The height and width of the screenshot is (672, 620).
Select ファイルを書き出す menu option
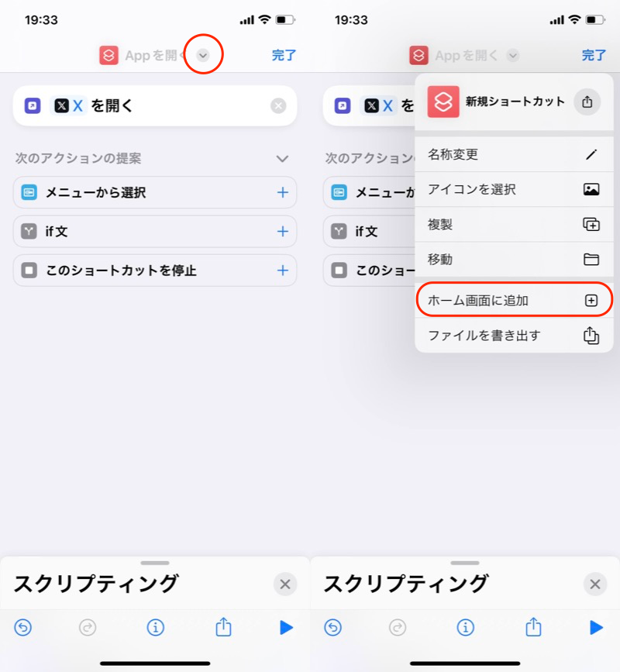point(513,335)
